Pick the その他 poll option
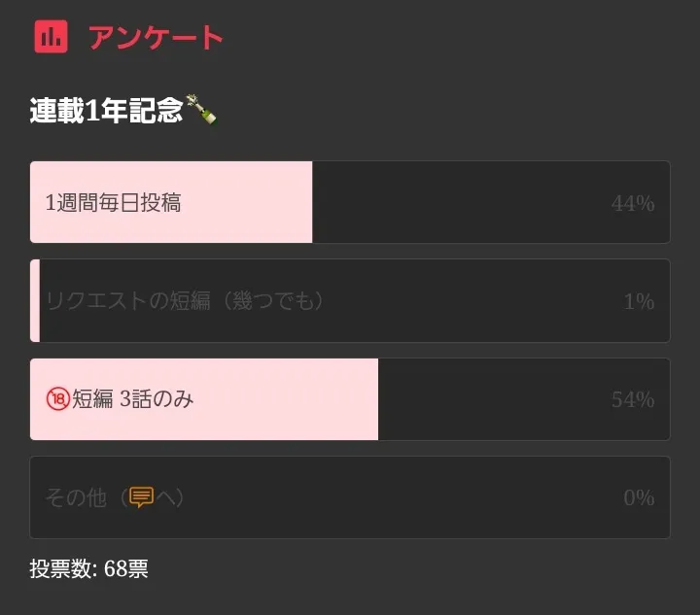The height and width of the screenshot is (615, 700). click(76, 497)
